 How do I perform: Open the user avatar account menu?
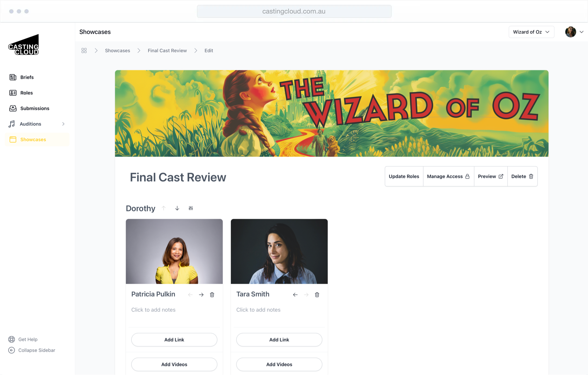(574, 32)
